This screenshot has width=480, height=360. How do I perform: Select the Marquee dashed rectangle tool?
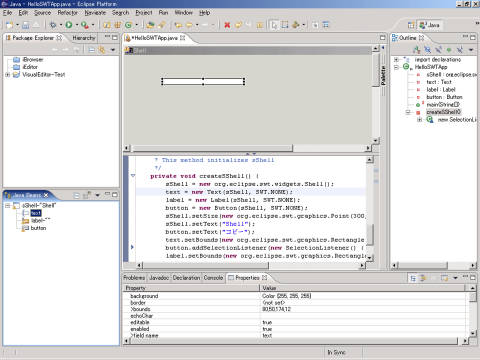pyautogui.click(x=285, y=25)
